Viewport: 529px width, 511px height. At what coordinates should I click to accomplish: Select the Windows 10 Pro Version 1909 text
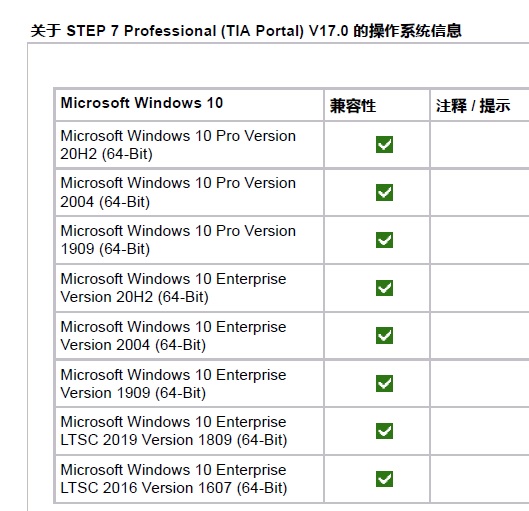tap(178, 240)
